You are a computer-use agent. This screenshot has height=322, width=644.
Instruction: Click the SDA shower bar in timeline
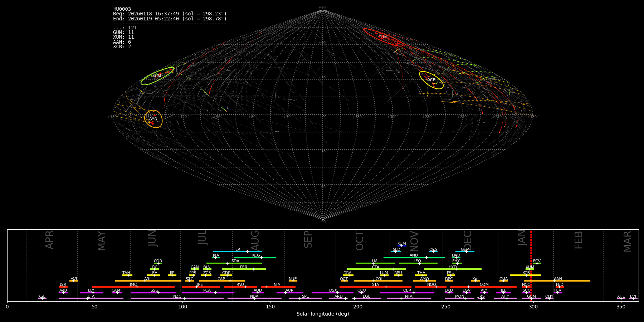click(234, 263)
